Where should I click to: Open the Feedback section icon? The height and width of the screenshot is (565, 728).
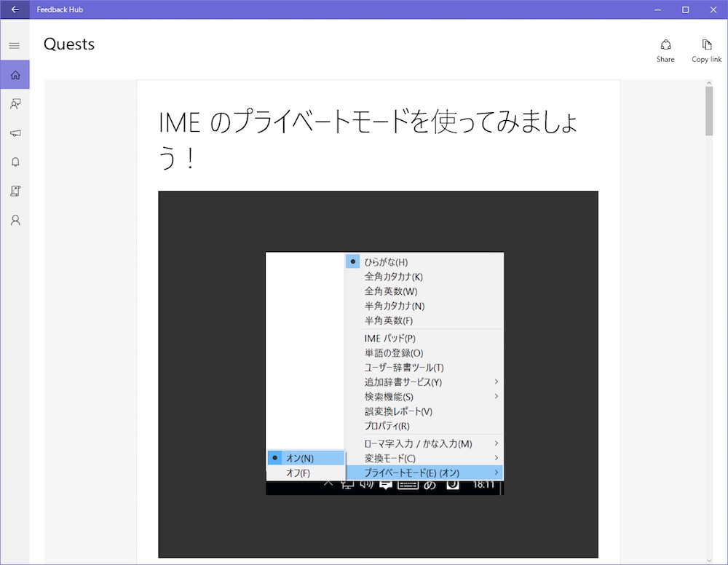(x=15, y=103)
